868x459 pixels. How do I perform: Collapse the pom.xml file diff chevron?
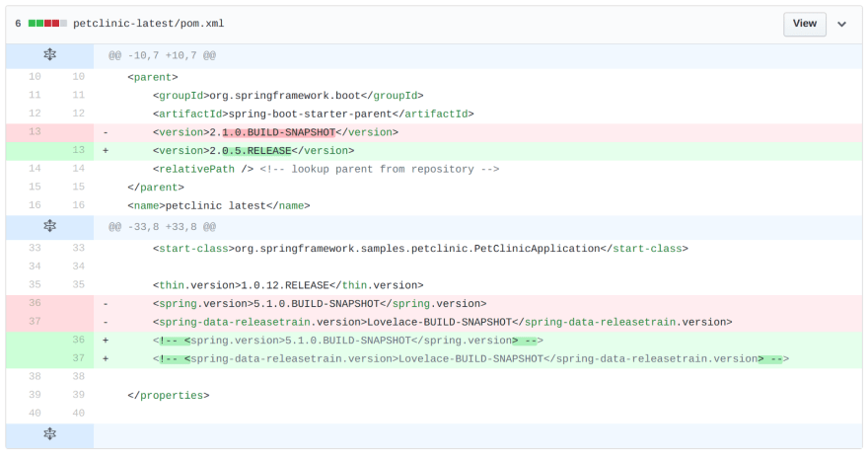click(x=841, y=24)
